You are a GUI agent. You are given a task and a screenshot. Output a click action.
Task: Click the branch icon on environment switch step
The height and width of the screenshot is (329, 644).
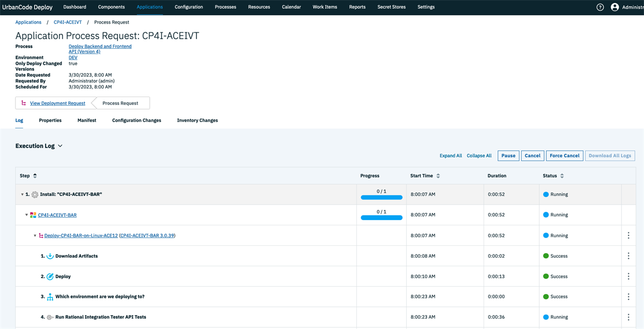(x=49, y=296)
